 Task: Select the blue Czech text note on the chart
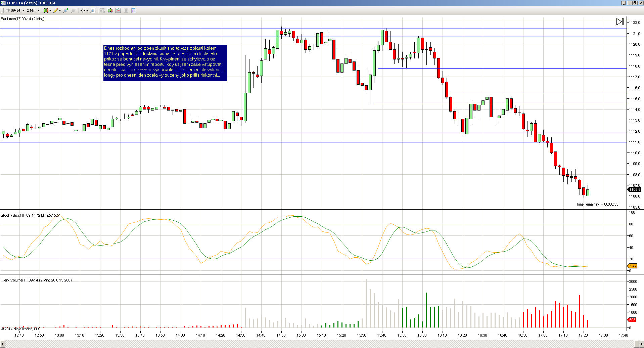(x=165, y=63)
